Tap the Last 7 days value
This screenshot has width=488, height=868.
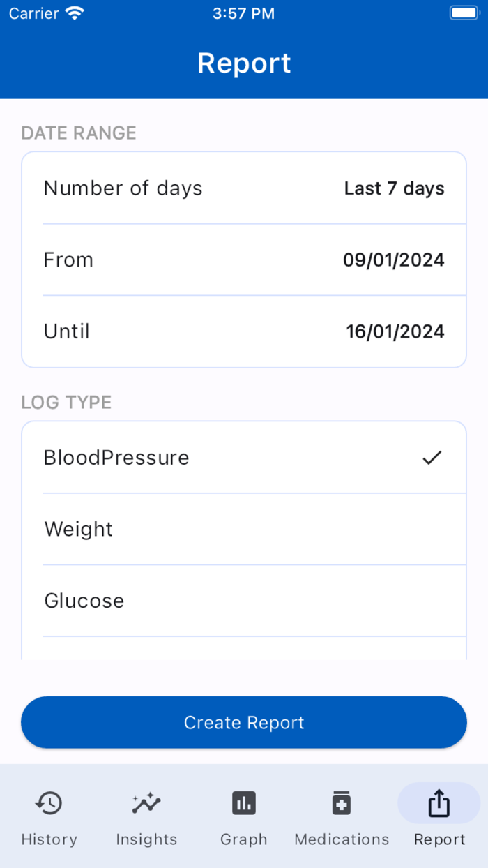394,188
